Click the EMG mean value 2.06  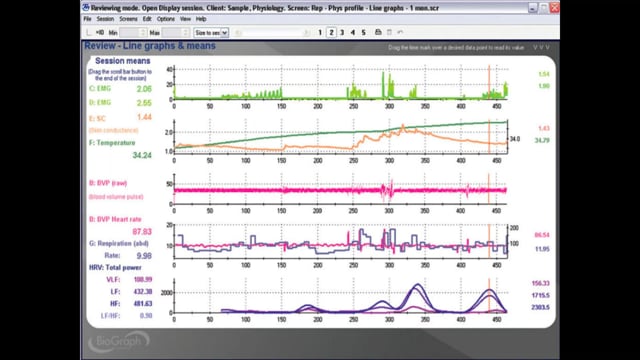(144, 89)
